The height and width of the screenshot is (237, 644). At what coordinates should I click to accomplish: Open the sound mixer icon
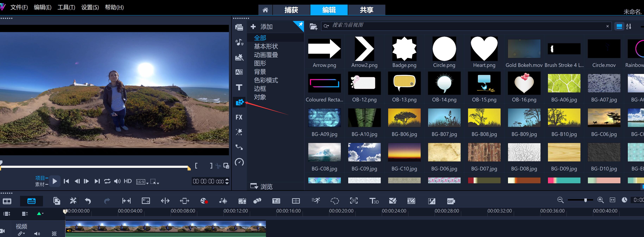[223, 201]
